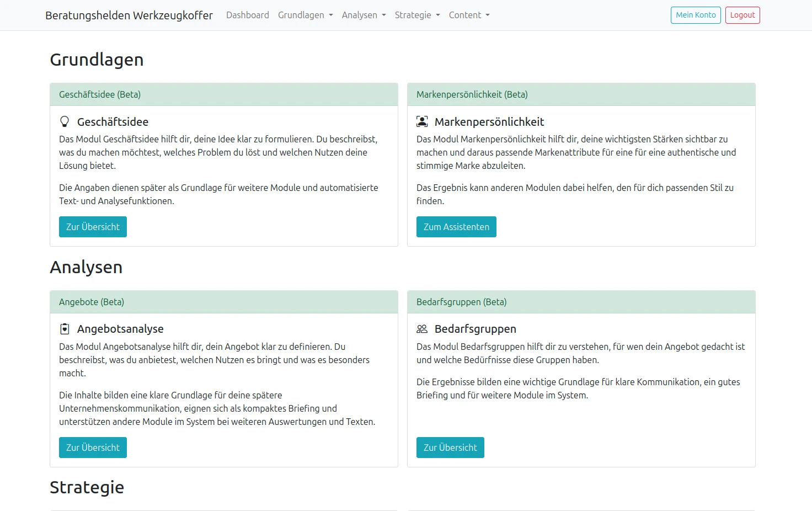Click the Logout button

coord(742,15)
